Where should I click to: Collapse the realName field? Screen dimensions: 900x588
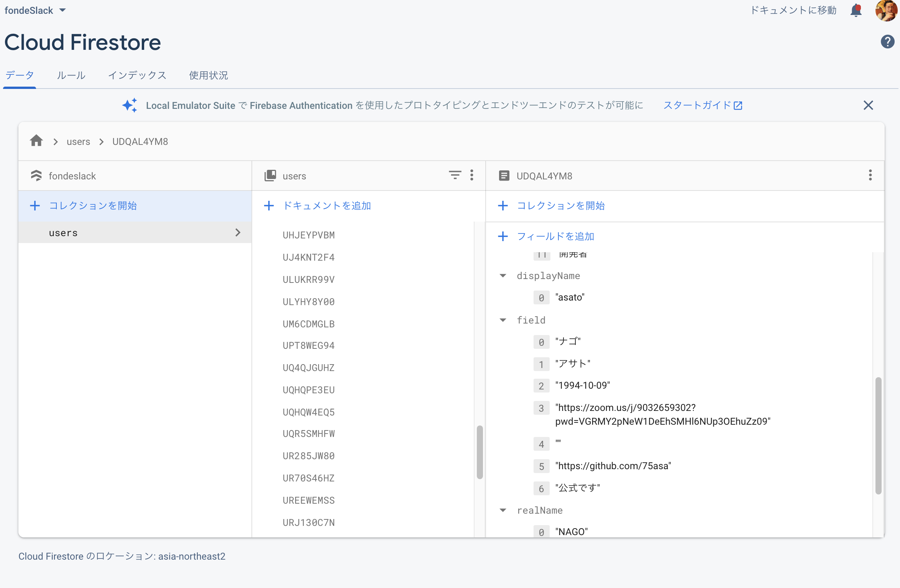[503, 510]
